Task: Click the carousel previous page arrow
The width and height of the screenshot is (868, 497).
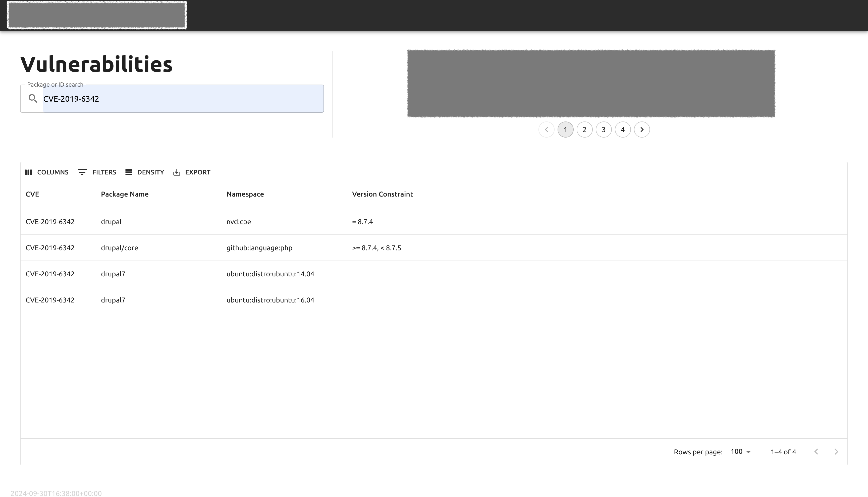Action: (546, 130)
